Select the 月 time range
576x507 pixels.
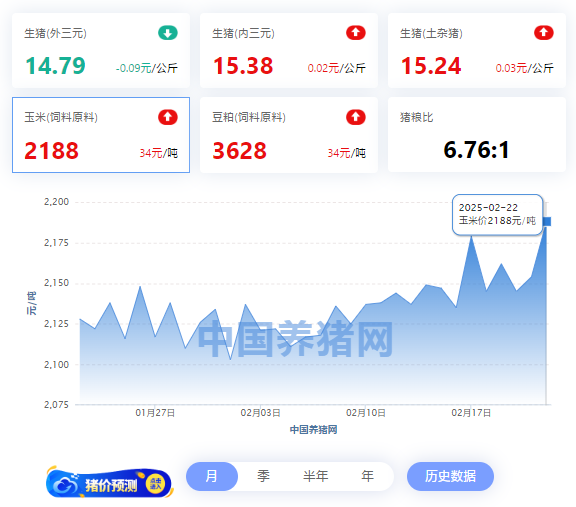[x=212, y=476]
